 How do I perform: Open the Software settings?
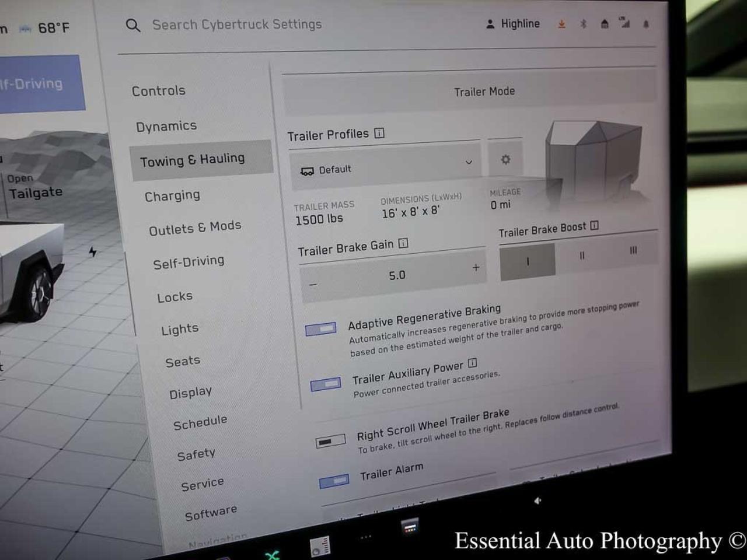[211, 513]
